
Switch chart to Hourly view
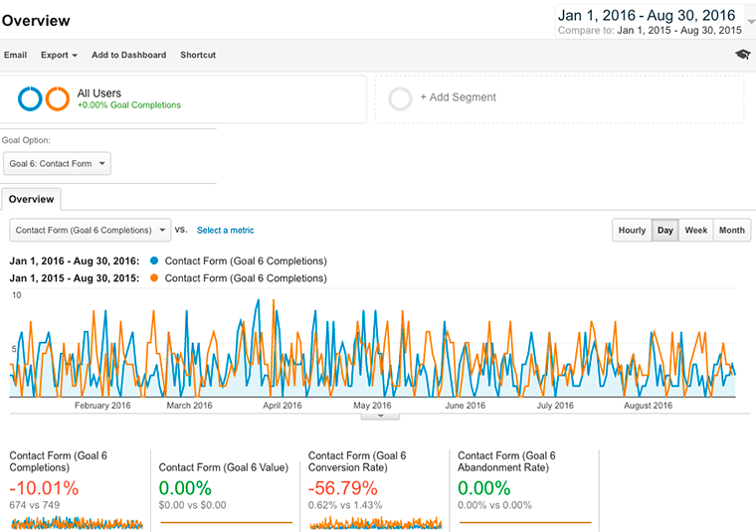[x=632, y=231]
